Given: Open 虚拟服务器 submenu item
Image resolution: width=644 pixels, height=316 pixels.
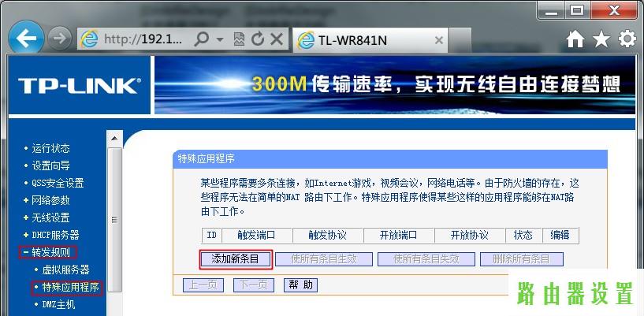Looking at the screenshot, I should tap(65, 270).
